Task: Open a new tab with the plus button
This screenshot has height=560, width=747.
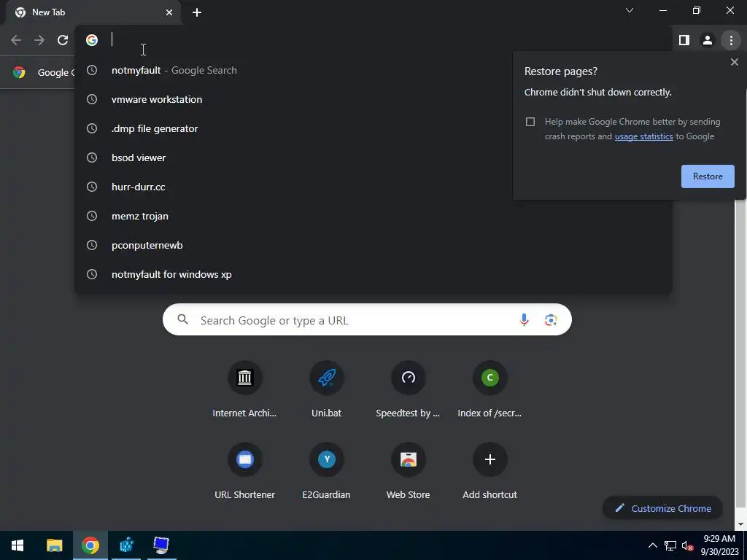Action: coord(197,12)
